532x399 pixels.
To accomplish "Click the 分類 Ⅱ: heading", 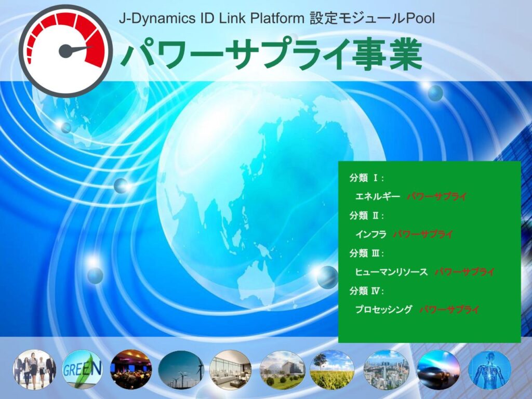I will tap(367, 216).
